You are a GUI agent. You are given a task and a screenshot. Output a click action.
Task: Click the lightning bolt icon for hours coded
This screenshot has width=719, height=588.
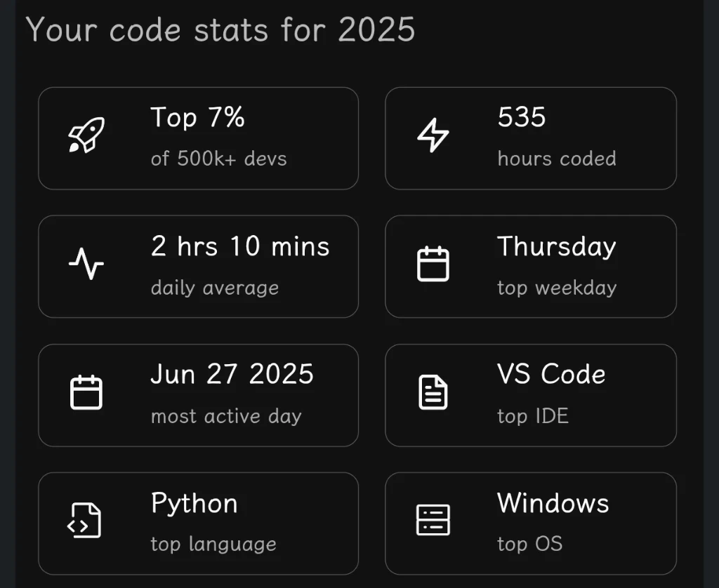tap(433, 135)
